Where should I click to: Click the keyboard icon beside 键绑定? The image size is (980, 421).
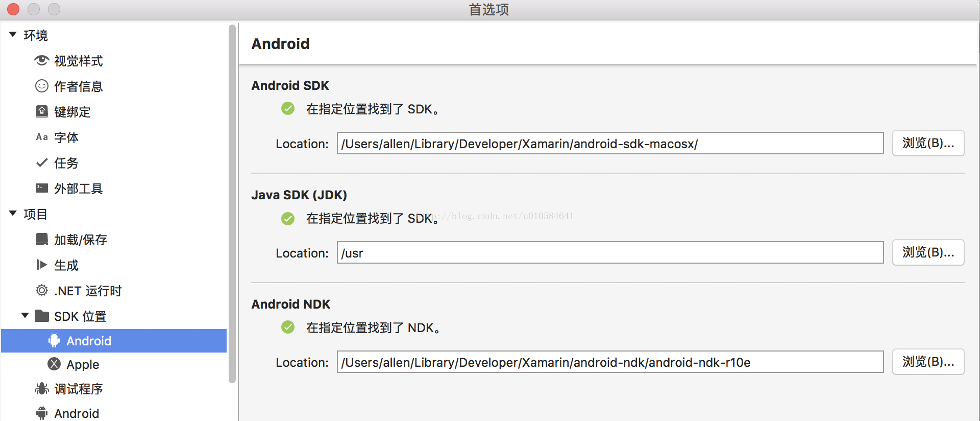(x=42, y=111)
